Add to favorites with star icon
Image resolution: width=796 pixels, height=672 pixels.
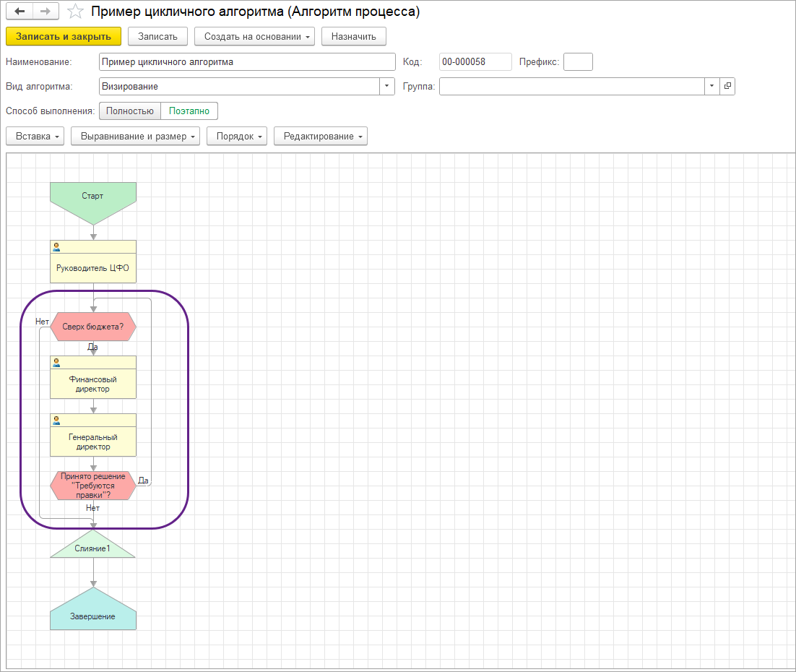(x=74, y=12)
